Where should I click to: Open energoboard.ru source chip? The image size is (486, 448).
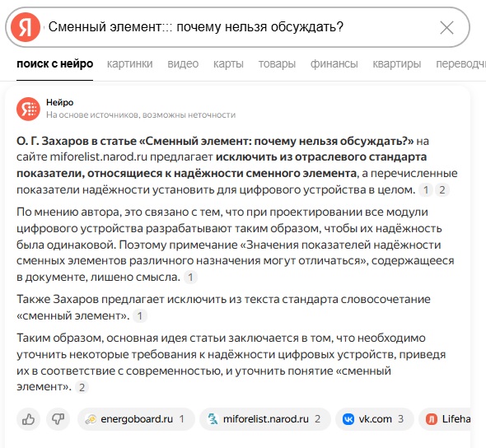(136, 419)
